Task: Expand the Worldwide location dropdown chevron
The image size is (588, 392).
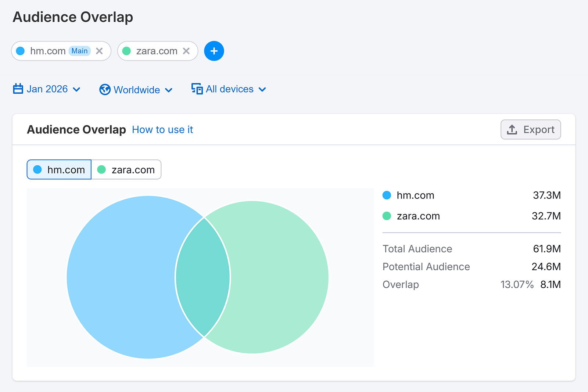Action: pyautogui.click(x=169, y=90)
